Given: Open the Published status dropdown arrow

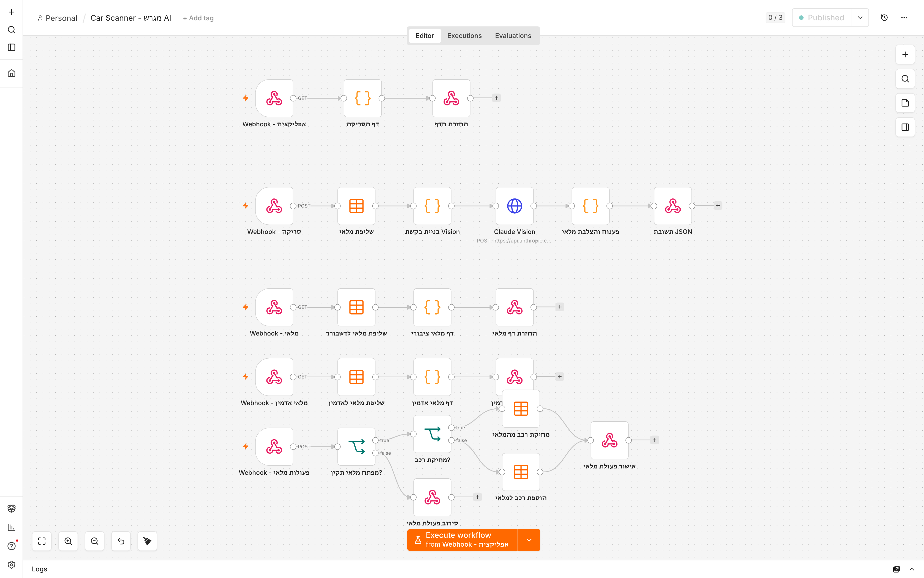Looking at the screenshot, I should 860,18.
